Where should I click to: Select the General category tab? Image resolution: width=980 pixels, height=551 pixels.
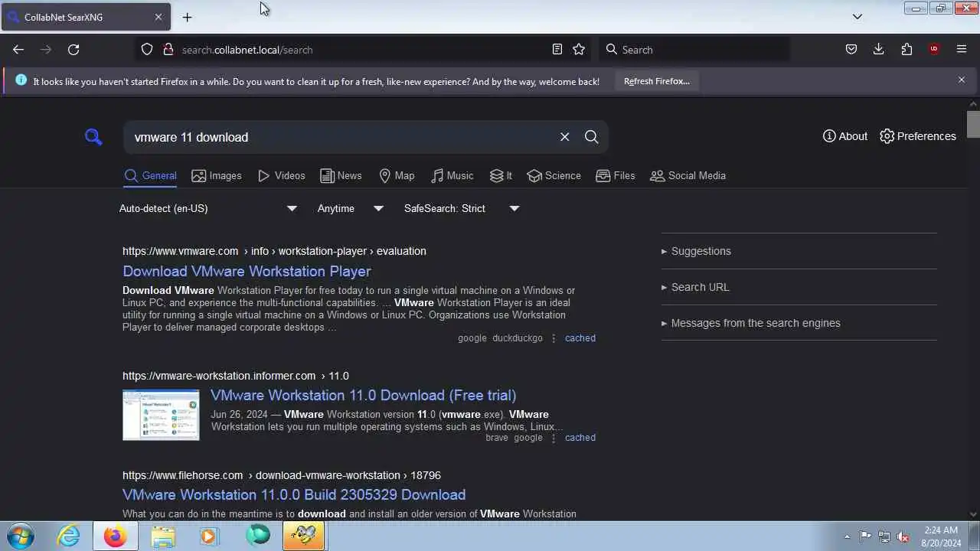point(151,176)
